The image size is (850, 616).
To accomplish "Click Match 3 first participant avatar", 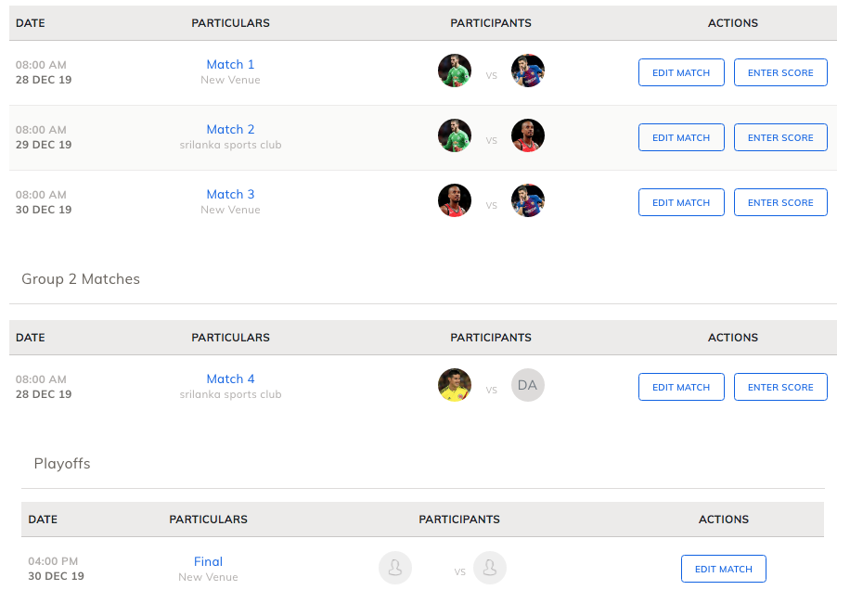I will 455,201.
